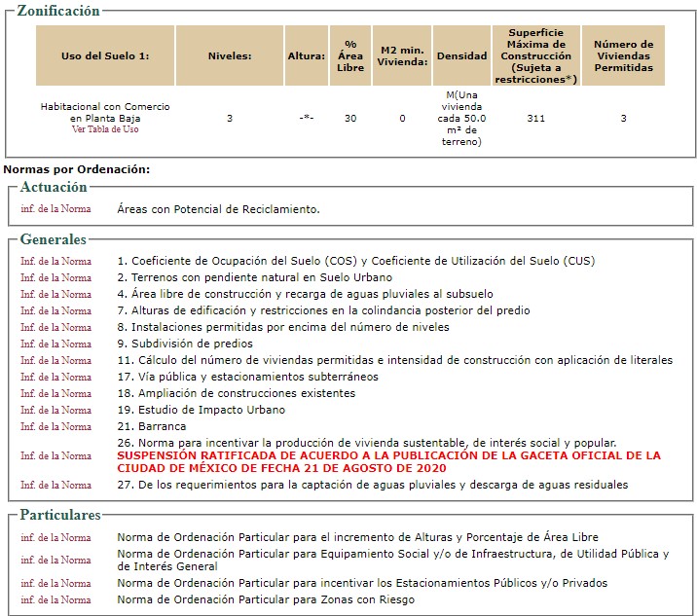Open the Ver Tabla de Uso link
697x616 pixels.
105,129
